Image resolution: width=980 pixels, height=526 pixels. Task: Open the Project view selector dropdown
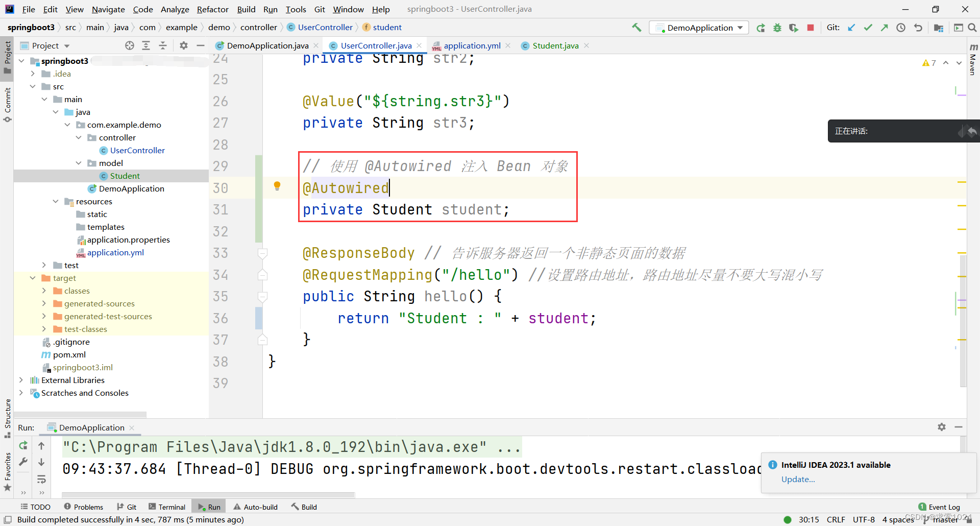click(x=45, y=45)
